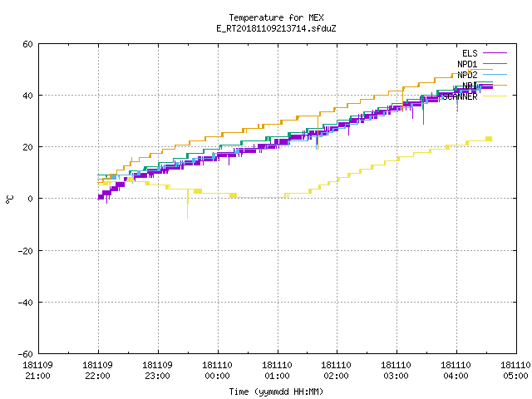Click the orange NPI downward spike near 01:40
This screenshot has width=532, height=399.
coord(318,132)
